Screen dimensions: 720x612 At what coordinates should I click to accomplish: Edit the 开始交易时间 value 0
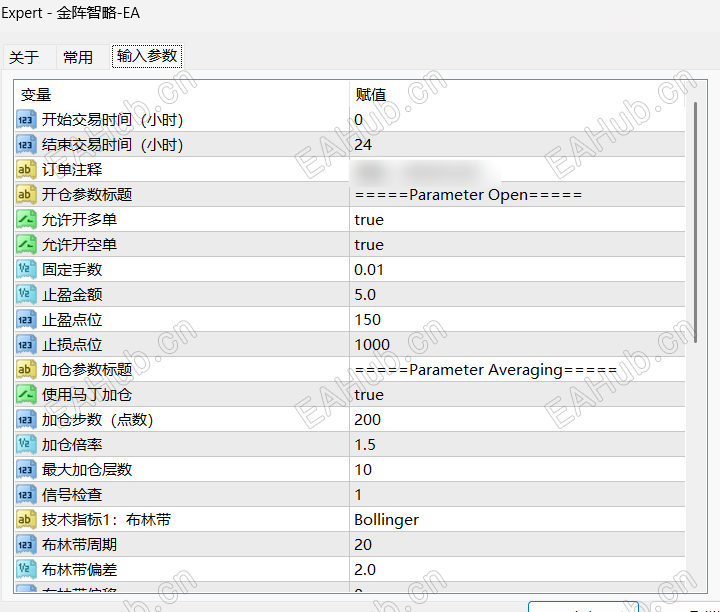517,120
